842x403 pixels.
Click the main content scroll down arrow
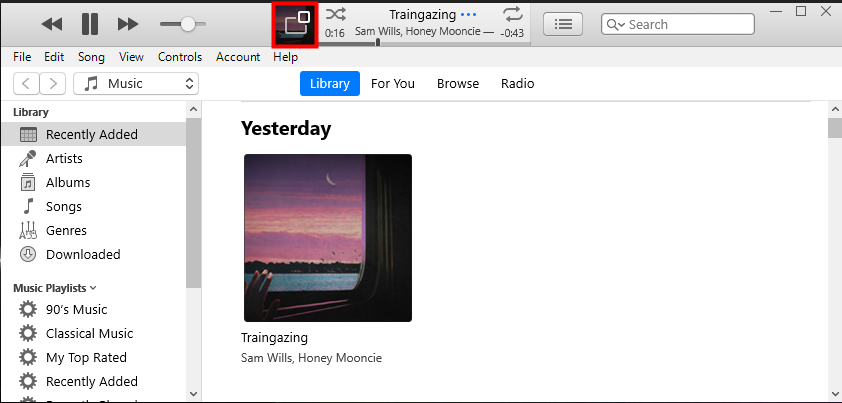(x=835, y=394)
